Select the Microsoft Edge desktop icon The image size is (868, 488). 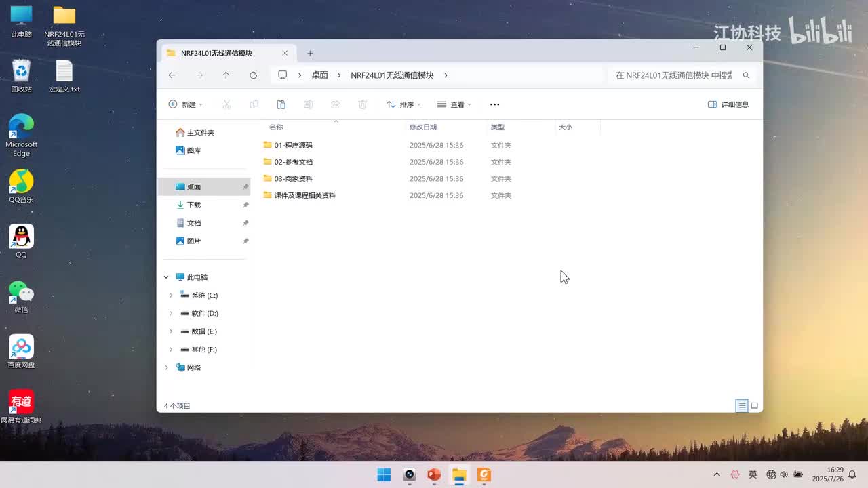tap(22, 135)
